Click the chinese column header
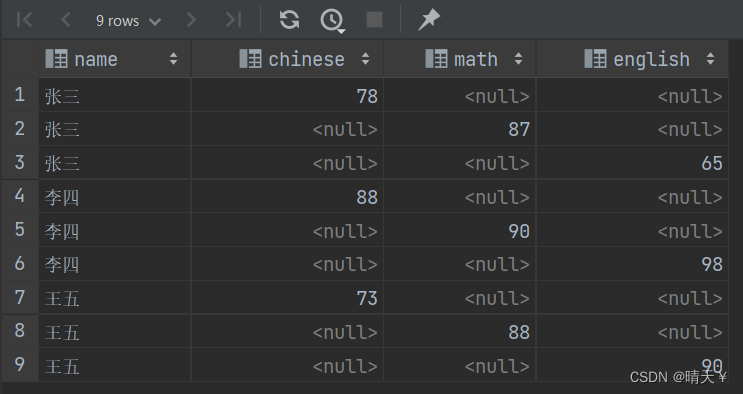 [287, 59]
